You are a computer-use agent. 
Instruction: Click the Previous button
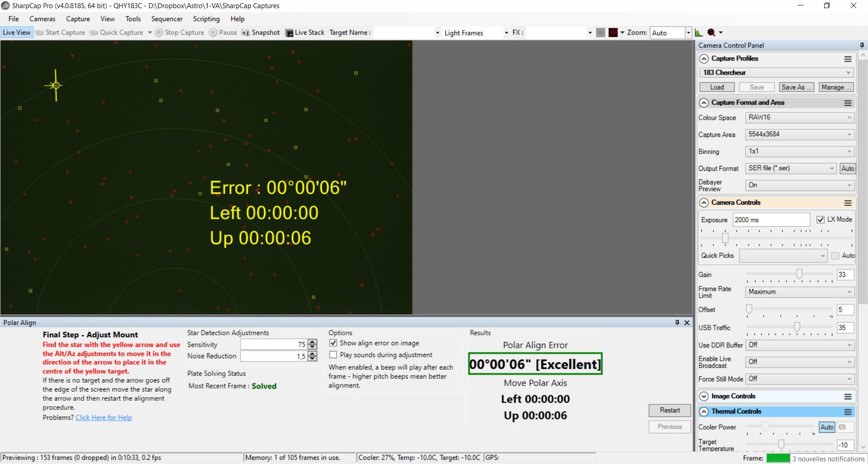click(x=670, y=427)
